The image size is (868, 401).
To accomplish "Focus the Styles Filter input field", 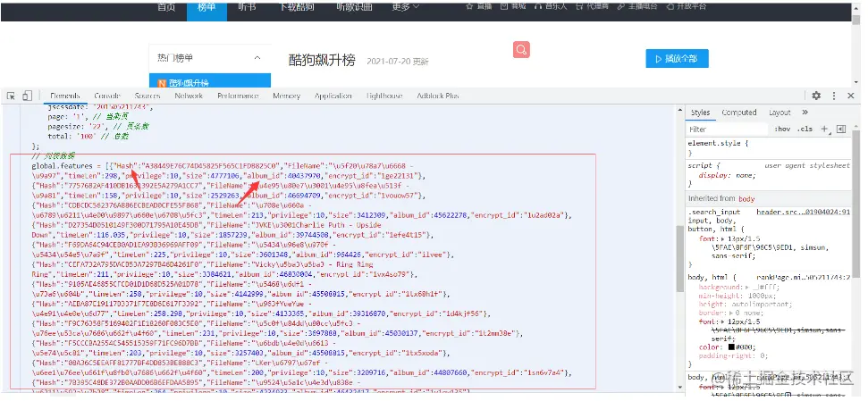I will coord(728,129).
